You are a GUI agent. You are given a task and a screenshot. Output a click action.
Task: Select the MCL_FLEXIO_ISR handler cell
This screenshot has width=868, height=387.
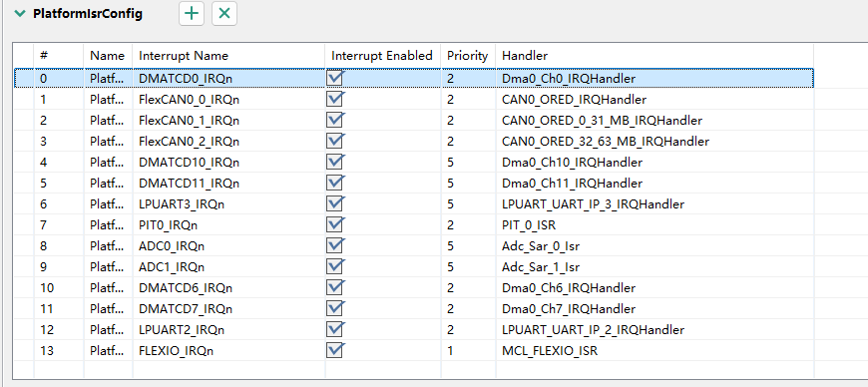pos(654,350)
